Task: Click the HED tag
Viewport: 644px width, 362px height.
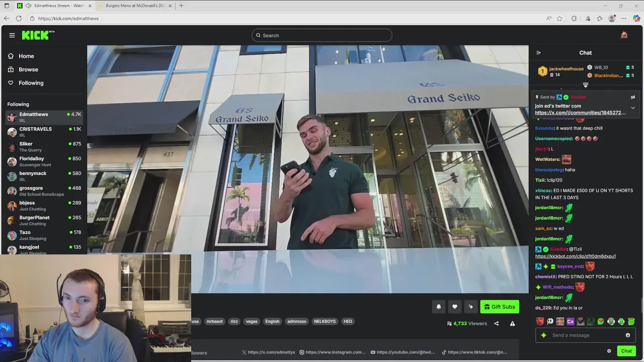Action: 348,321
